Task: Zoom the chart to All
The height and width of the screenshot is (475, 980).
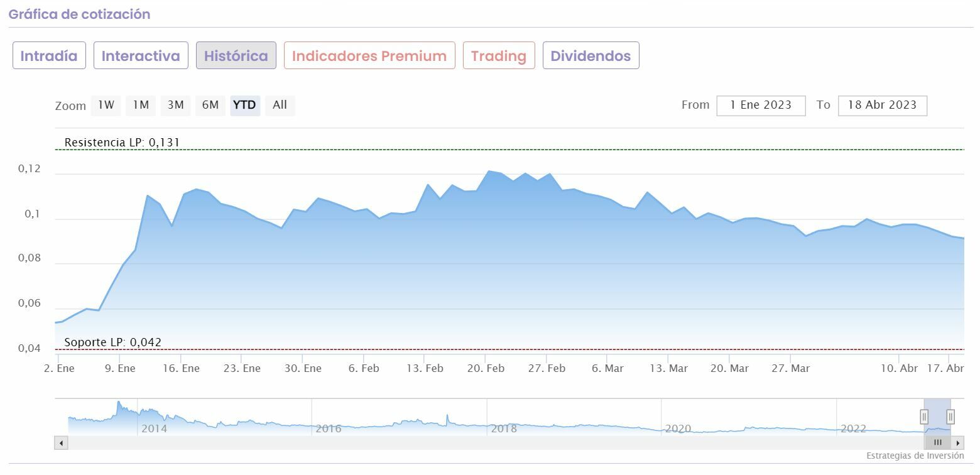Action: [280, 106]
